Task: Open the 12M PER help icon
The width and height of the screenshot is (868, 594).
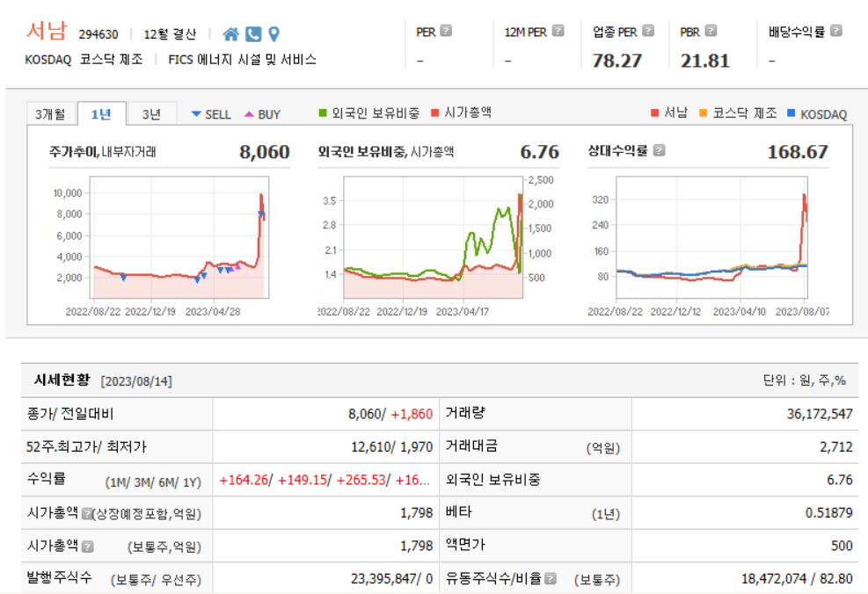Action: pos(558,32)
